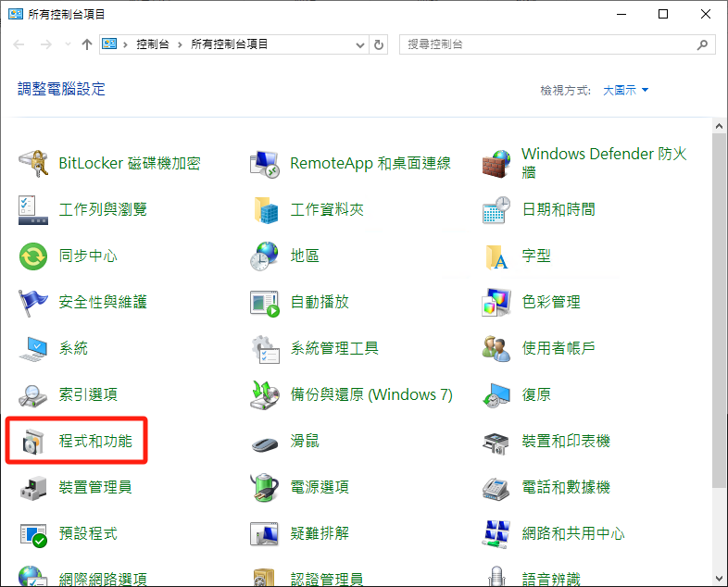Open 字型 fonts folder icon
The width and height of the screenshot is (728, 587).
point(496,257)
